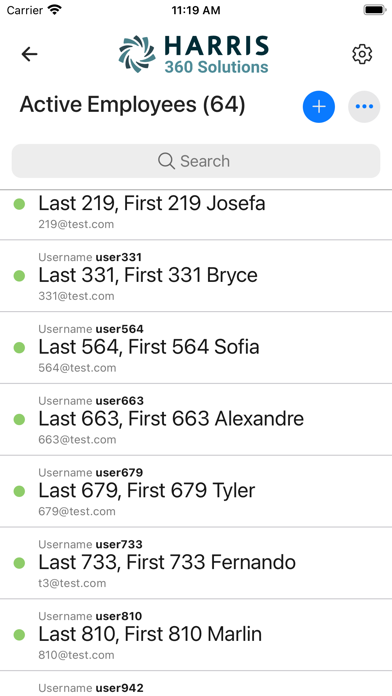Click the green status dot beside Bryce
This screenshot has width=392, height=696.
(x=19, y=276)
